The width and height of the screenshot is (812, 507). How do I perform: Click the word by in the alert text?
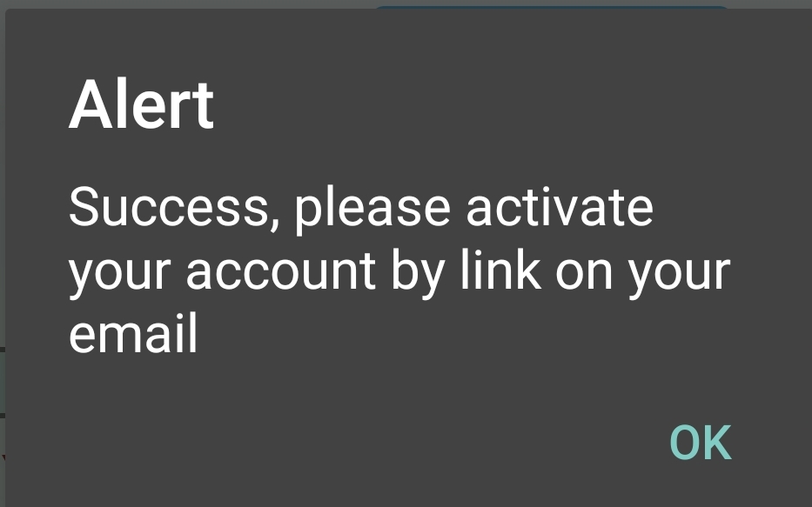click(x=418, y=273)
